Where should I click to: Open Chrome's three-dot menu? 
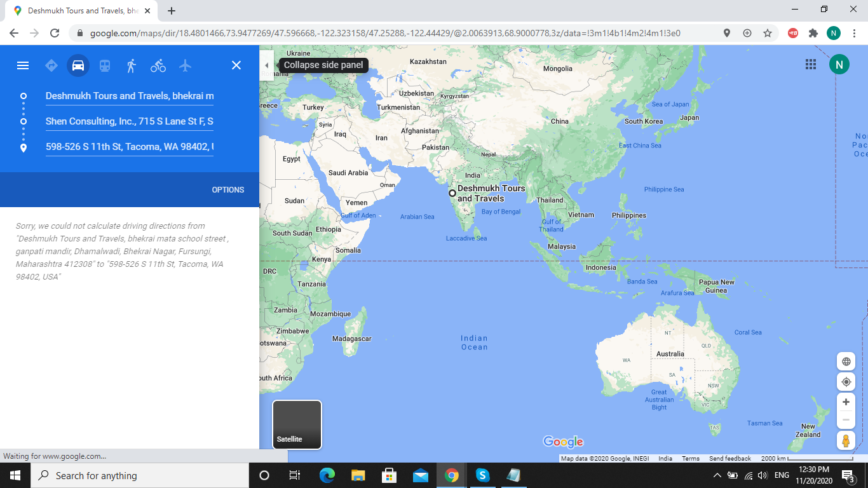pyautogui.click(x=854, y=33)
